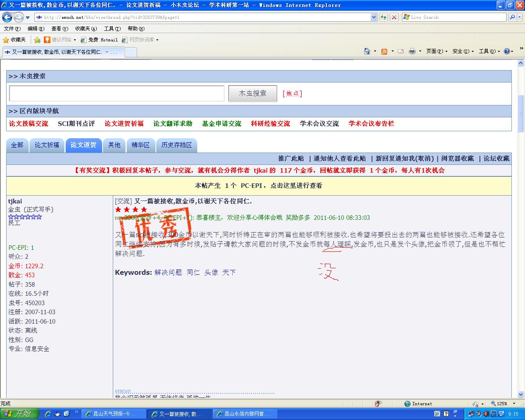Stop loading with the red X icon
This screenshot has width=525, height=420.
(x=394, y=17)
